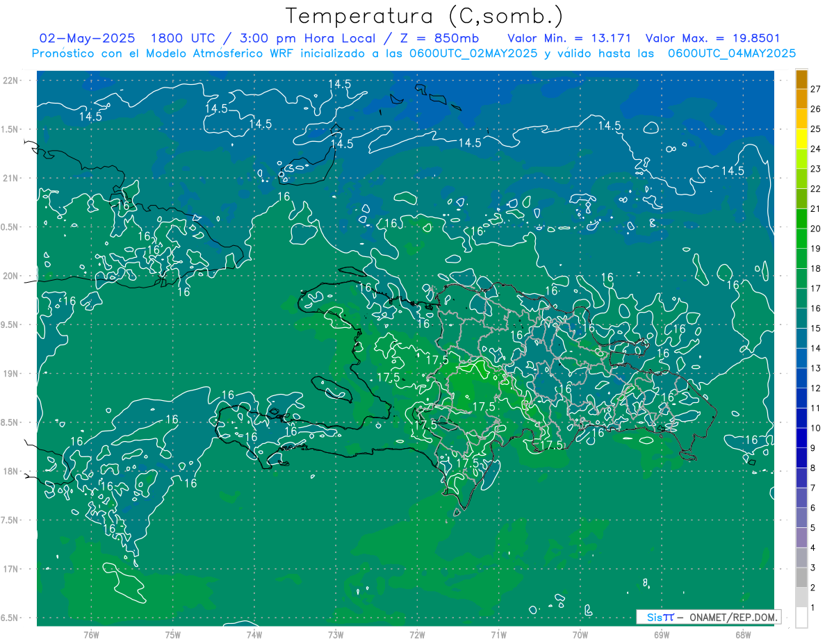834x644 pixels.
Task: Click the '75W' longitude axis label
Action: (172, 634)
